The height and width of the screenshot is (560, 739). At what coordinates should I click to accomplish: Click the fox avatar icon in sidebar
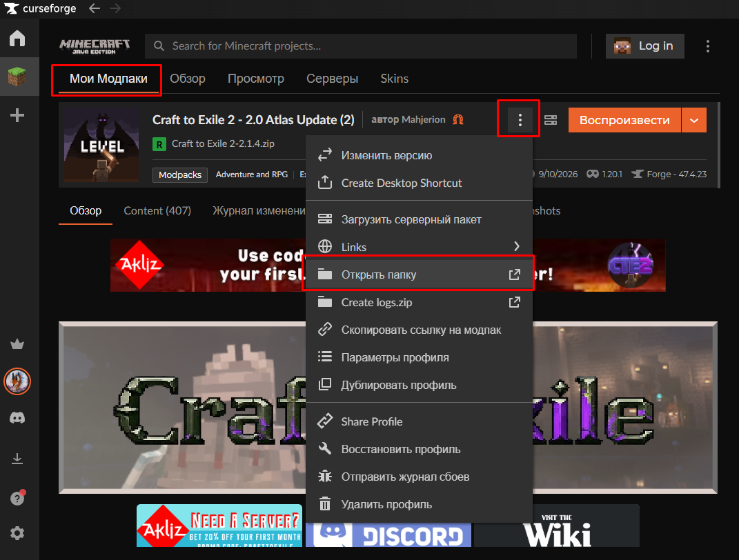(17, 381)
